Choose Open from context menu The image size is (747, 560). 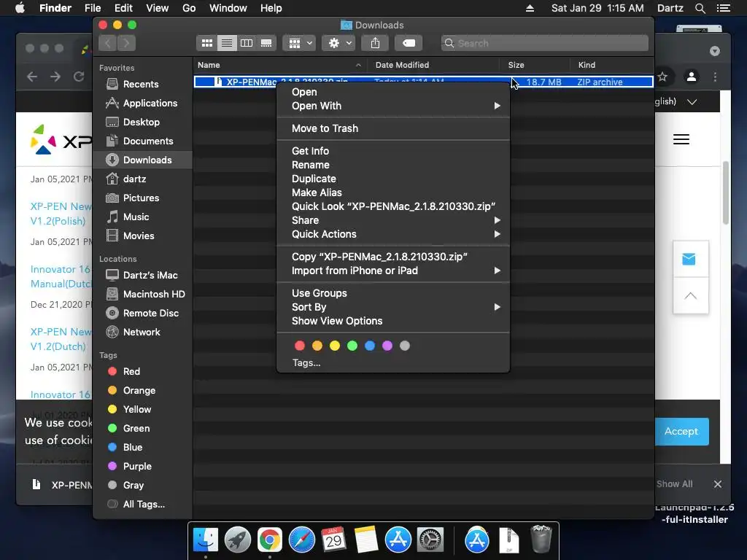tap(393, 92)
